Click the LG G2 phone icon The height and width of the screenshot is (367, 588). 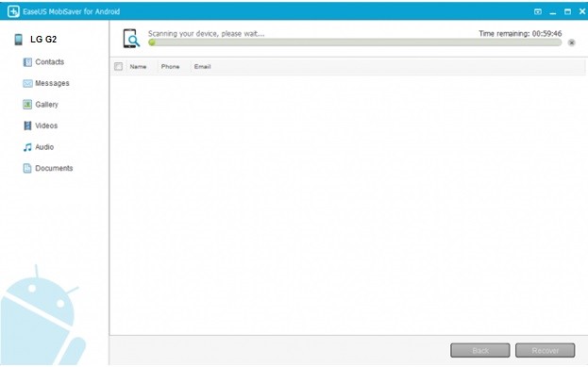click(18, 40)
